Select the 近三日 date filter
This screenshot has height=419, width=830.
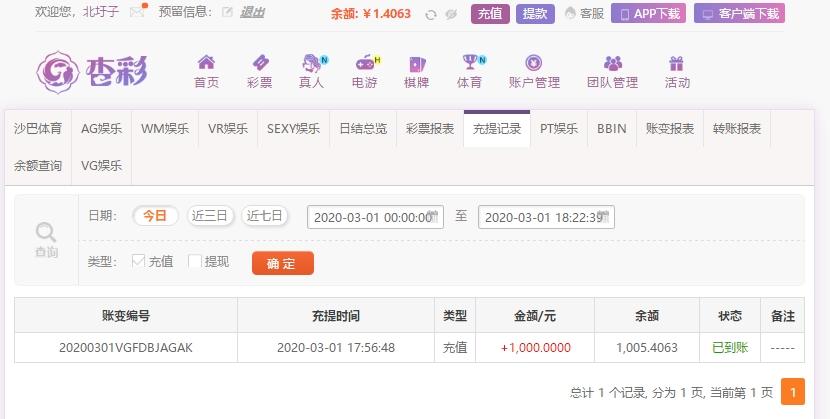point(210,215)
